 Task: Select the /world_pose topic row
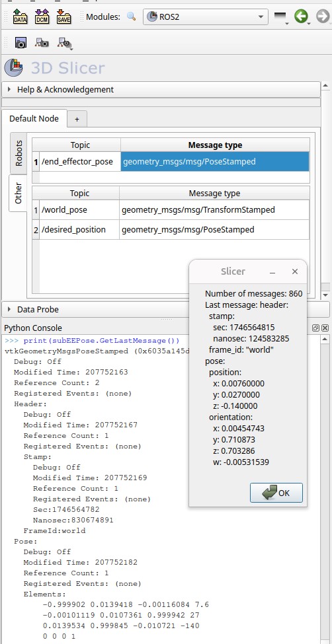click(x=171, y=210)
